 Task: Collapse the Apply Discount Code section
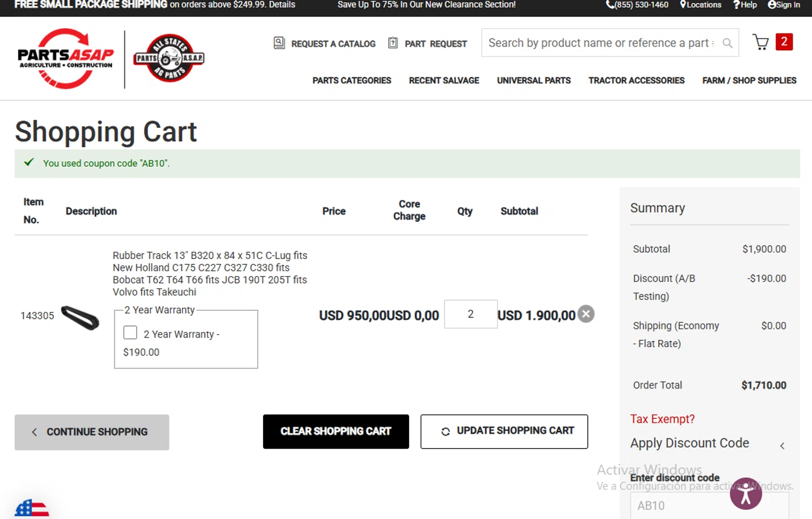tap(782, 446)
